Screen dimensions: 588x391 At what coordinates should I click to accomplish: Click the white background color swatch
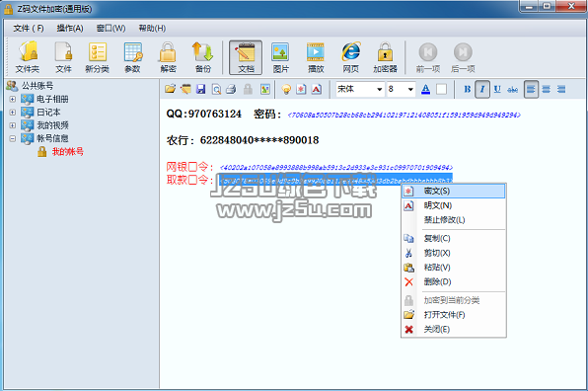[x=441, y=89]
